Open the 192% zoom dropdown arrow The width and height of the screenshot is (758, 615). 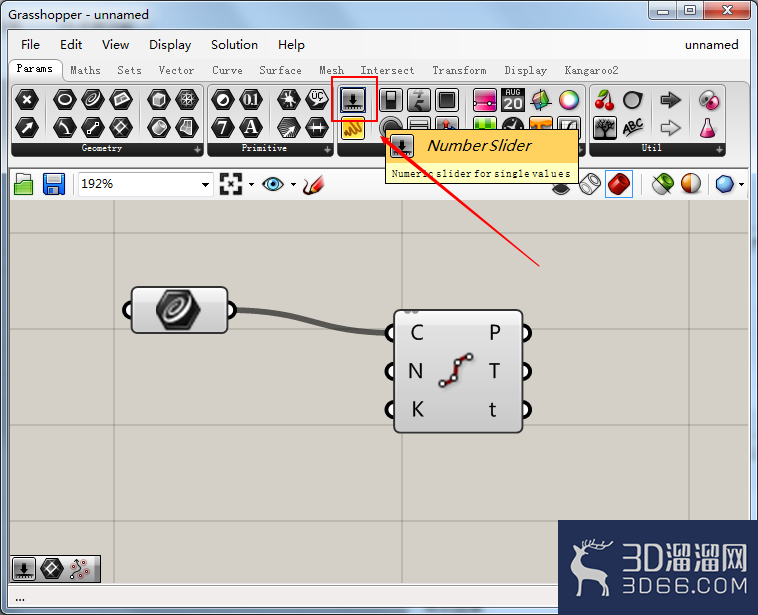pyautogui.click(x=205, y=185)
